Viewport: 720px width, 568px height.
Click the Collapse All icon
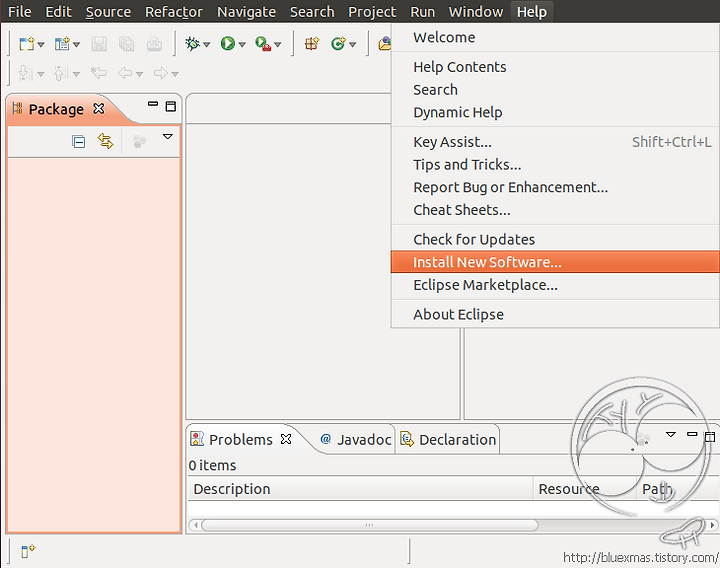pyautogui.click(x=79, y=141)
